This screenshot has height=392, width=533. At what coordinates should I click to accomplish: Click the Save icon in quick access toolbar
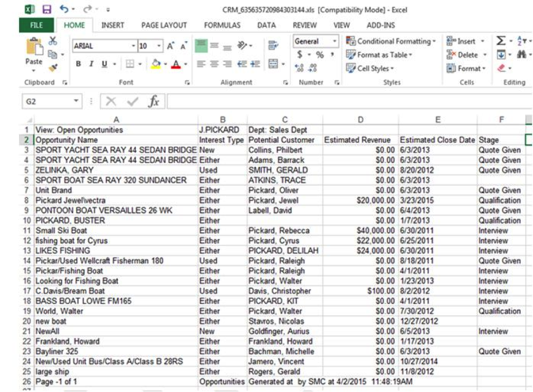click(46, 9)
